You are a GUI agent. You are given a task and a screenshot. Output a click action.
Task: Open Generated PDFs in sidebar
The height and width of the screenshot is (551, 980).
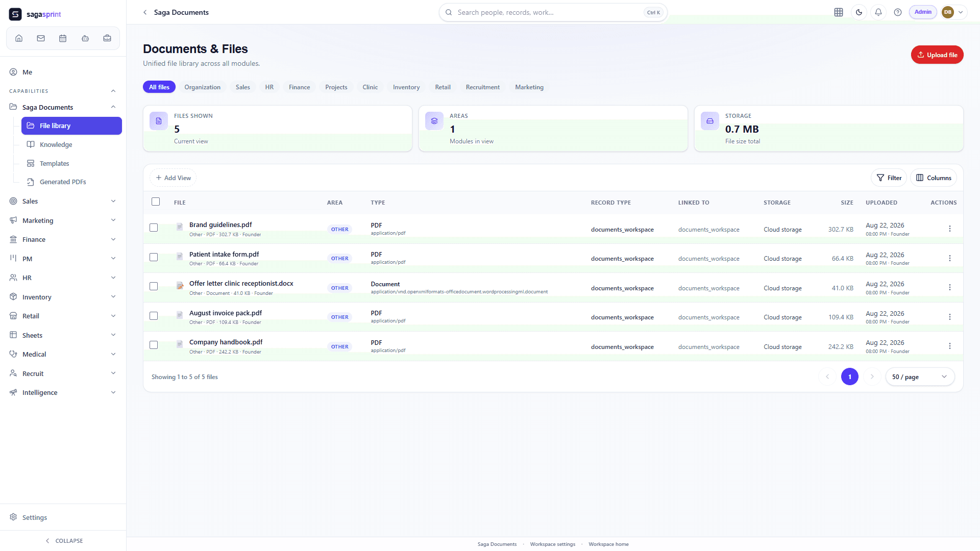71,182
